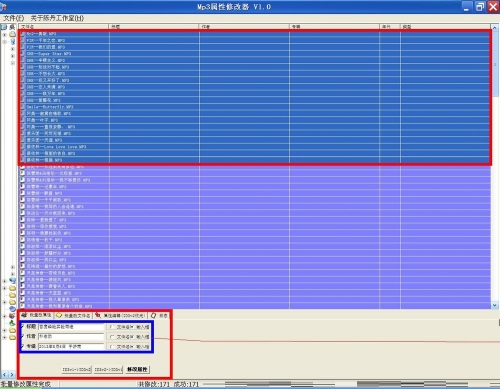
Task: Click file icon of Smile--Butterfly.MP3
Action: click(x=23, y=107)
